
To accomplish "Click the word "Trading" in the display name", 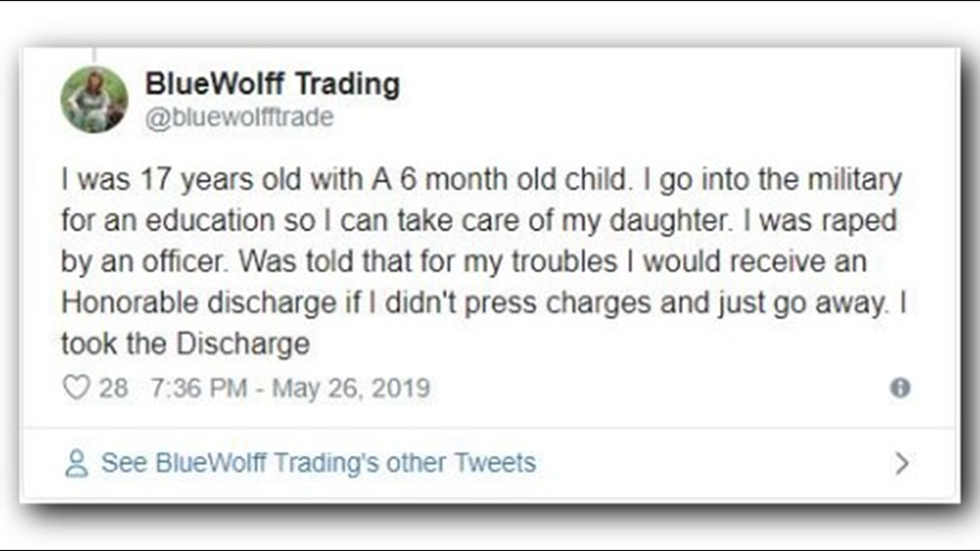I will [x=348, y=84].
